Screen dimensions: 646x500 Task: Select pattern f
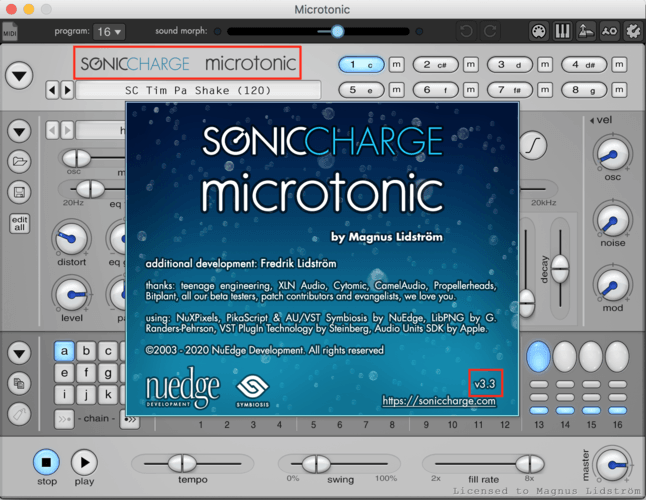pyautogui.click(x=86, y=373)
